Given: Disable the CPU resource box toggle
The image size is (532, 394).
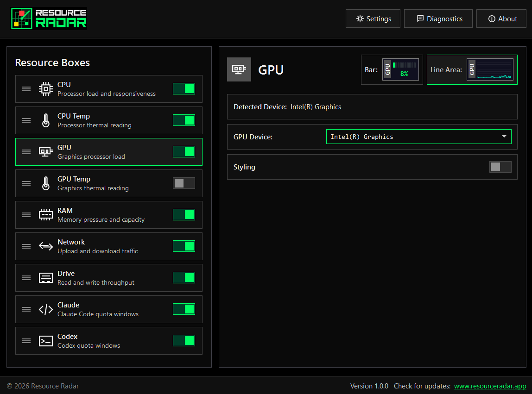Looking at the screenshot, I should (184, 89).
